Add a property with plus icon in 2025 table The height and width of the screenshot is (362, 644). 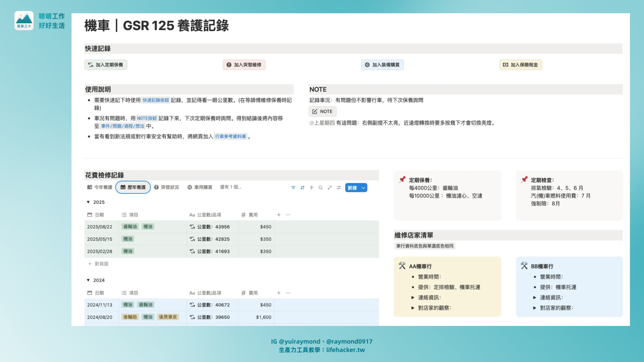279,215
